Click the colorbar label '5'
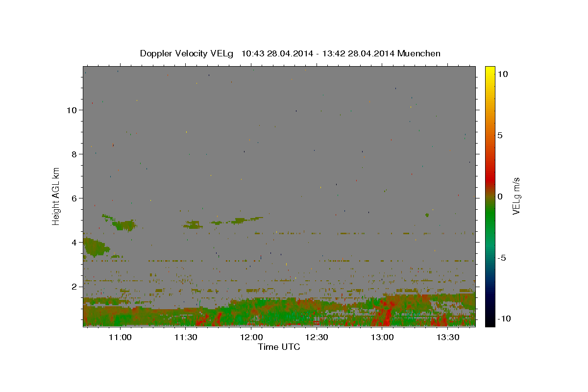Screen dimensions: 588x392 (500, 135)
